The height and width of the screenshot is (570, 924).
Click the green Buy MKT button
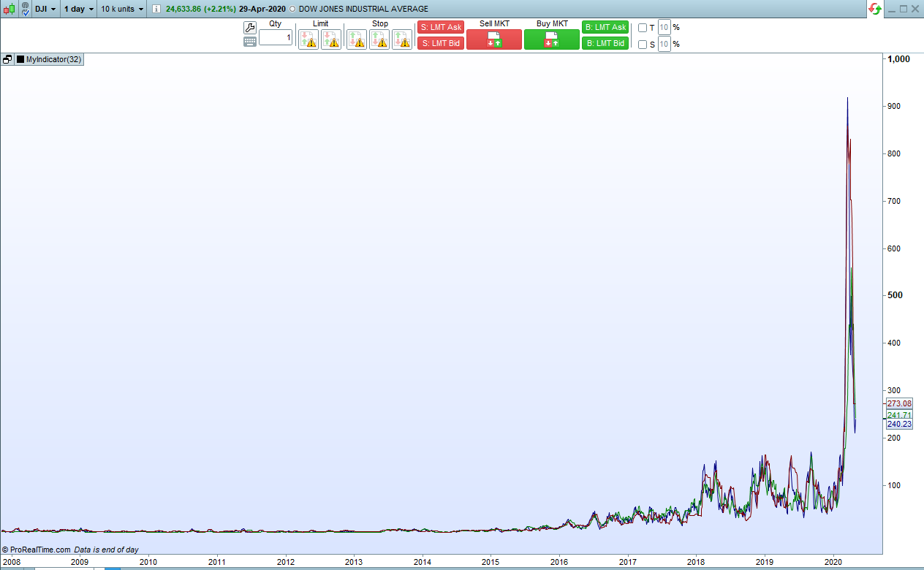tap(552, 39)
